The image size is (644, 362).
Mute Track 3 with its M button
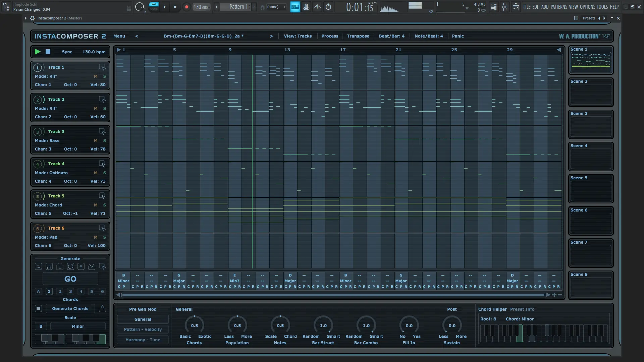96,141
